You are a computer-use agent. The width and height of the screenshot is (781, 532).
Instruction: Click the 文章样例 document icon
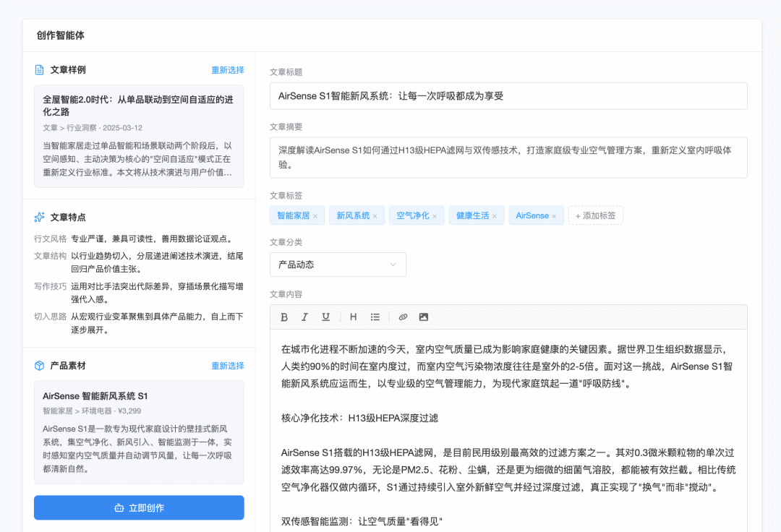click(x=39, y=69)
